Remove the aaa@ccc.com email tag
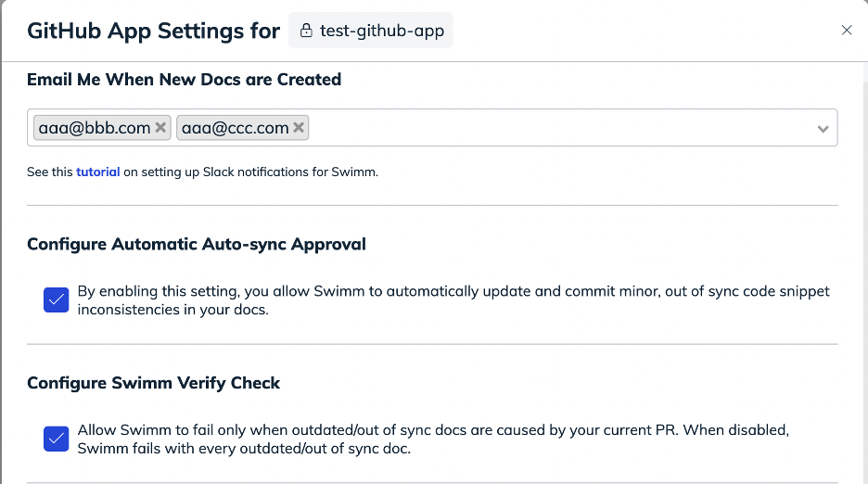The image size is (868, 484). click(299, 127)
